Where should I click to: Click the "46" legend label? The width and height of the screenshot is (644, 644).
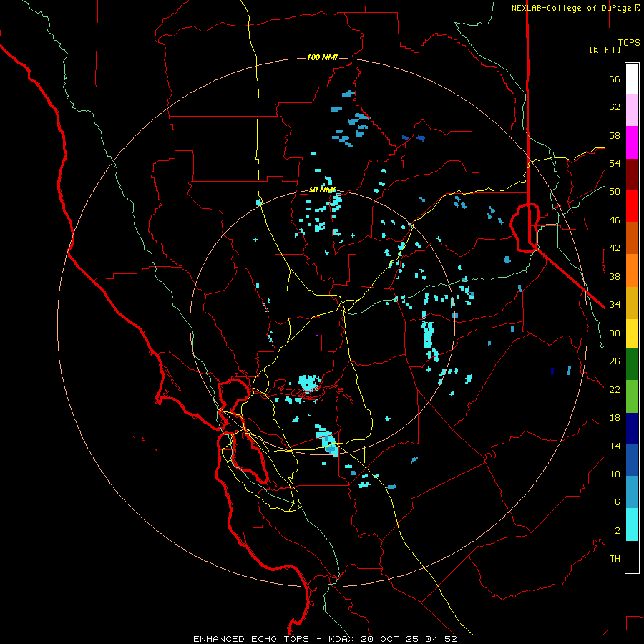click(x=615, y=220)
